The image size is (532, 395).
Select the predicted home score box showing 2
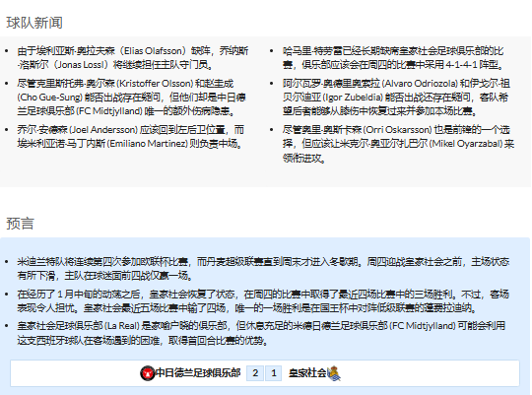[255, 373]
